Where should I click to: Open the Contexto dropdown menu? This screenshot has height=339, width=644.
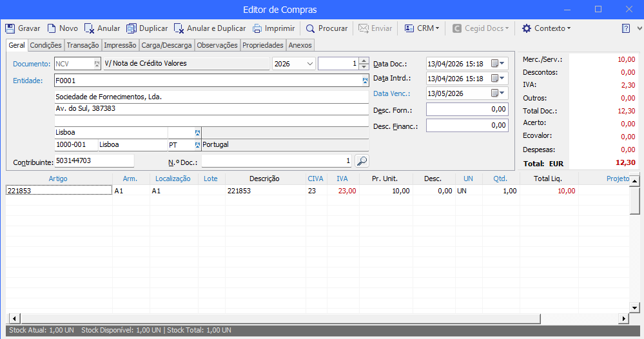point(546,28)
